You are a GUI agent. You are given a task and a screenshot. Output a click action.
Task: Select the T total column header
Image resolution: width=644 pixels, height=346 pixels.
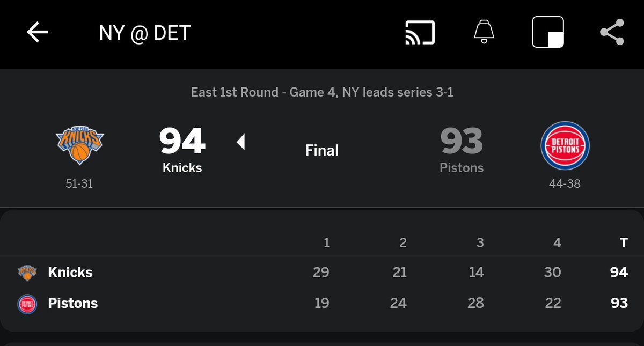624,243
